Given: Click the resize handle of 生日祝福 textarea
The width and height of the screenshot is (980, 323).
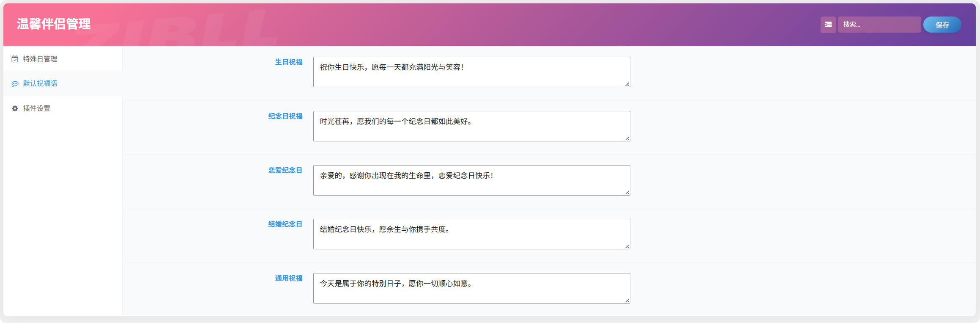Looking at the screenshot, I should [627, 84].
